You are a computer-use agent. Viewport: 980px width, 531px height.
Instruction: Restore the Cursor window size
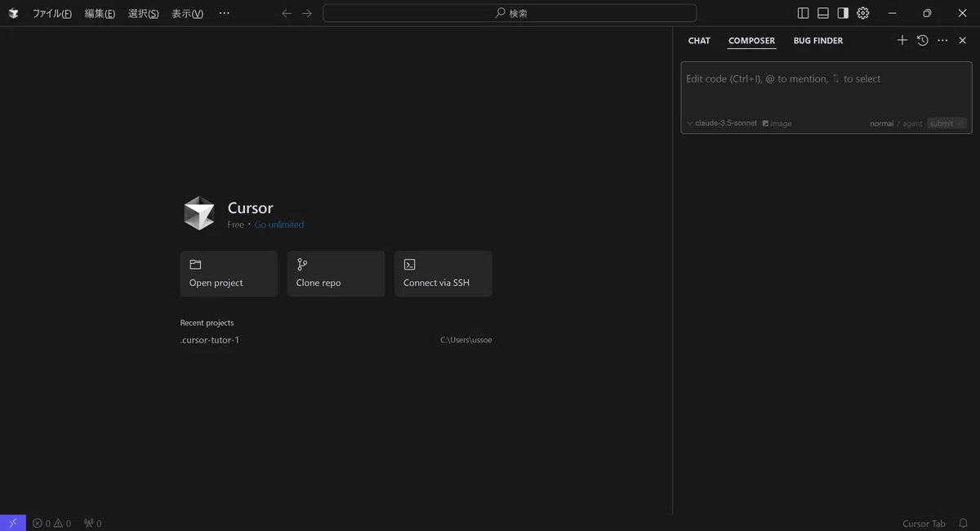[x=927, y=13]
